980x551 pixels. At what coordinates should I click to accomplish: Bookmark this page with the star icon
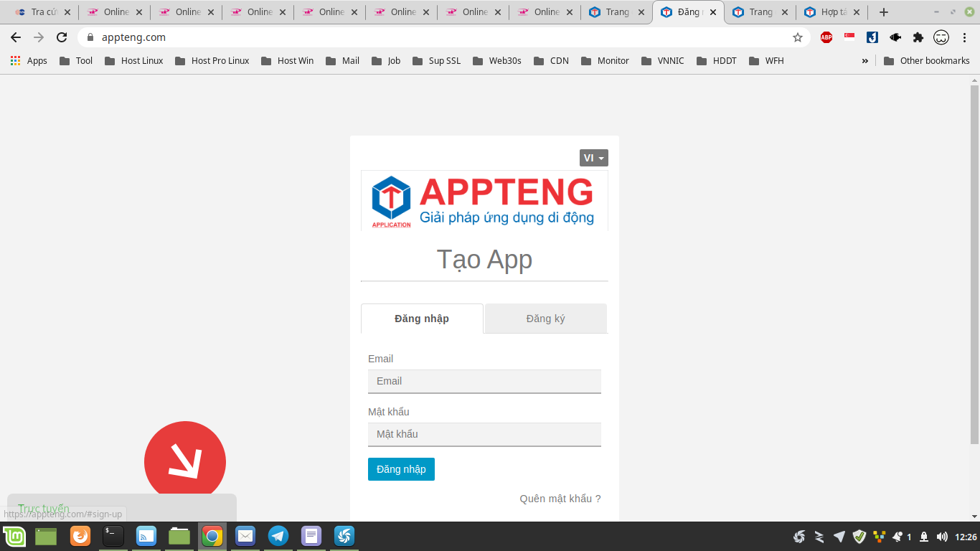pyautogui.click(x=798, y=37)
